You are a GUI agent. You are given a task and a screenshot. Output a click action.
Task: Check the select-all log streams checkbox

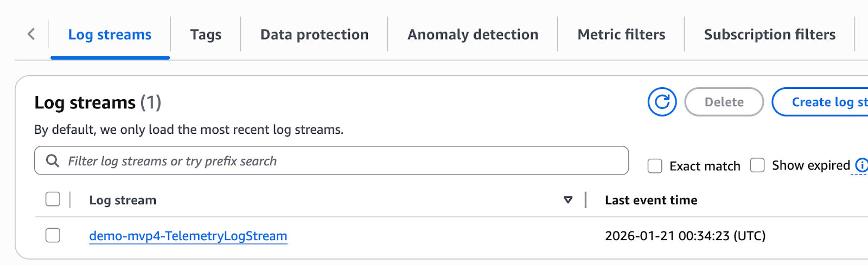pyautogui.click(x=53, y=199)
